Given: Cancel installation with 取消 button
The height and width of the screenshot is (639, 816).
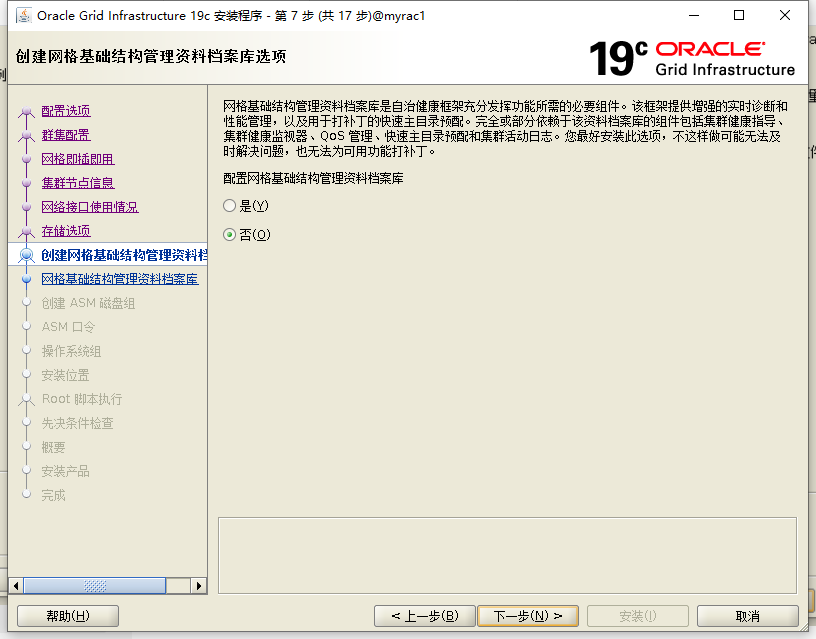Looking at the screenshot, I should coord(747,616).
